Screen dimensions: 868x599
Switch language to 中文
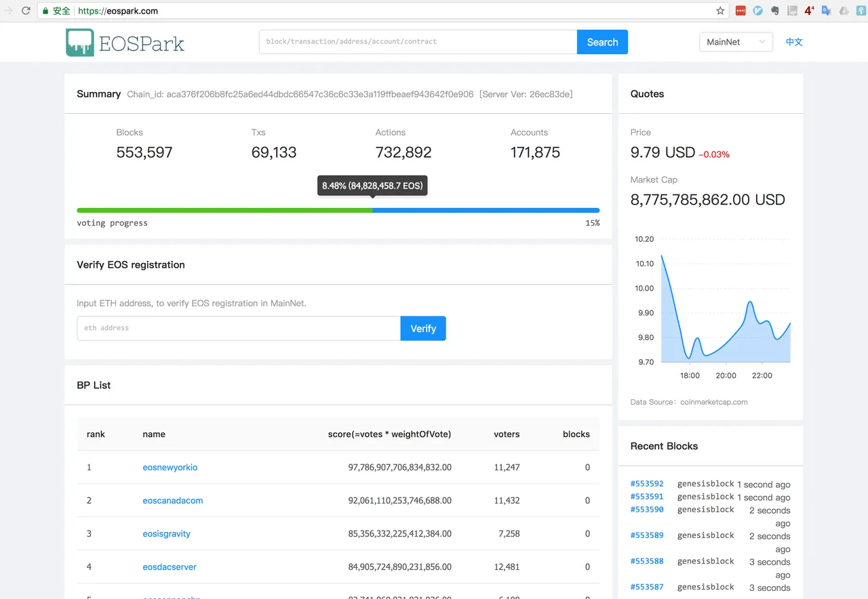(x=794, y=42)
